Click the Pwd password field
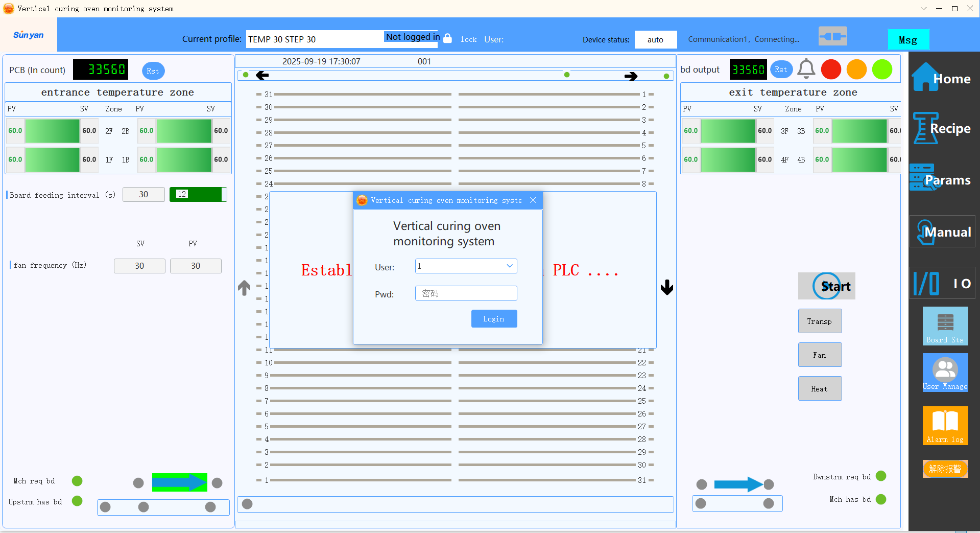The height and width of the screenshot is (533, 980). 466,293
